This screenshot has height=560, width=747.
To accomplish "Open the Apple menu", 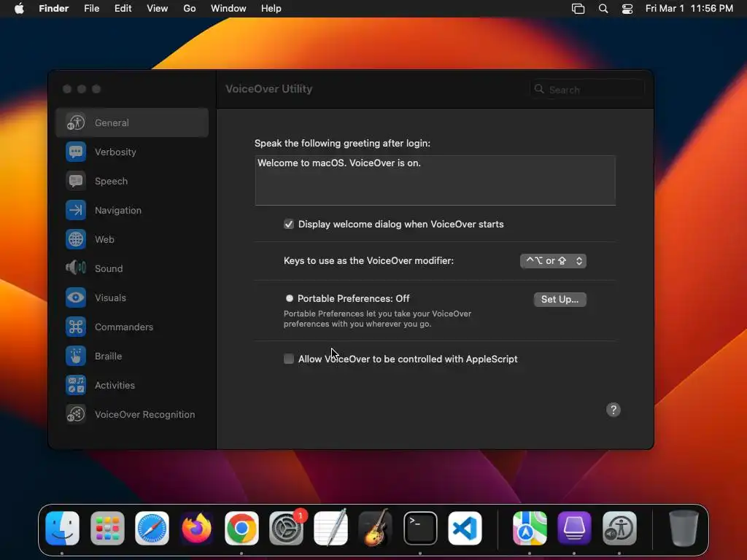I will 19,9.
